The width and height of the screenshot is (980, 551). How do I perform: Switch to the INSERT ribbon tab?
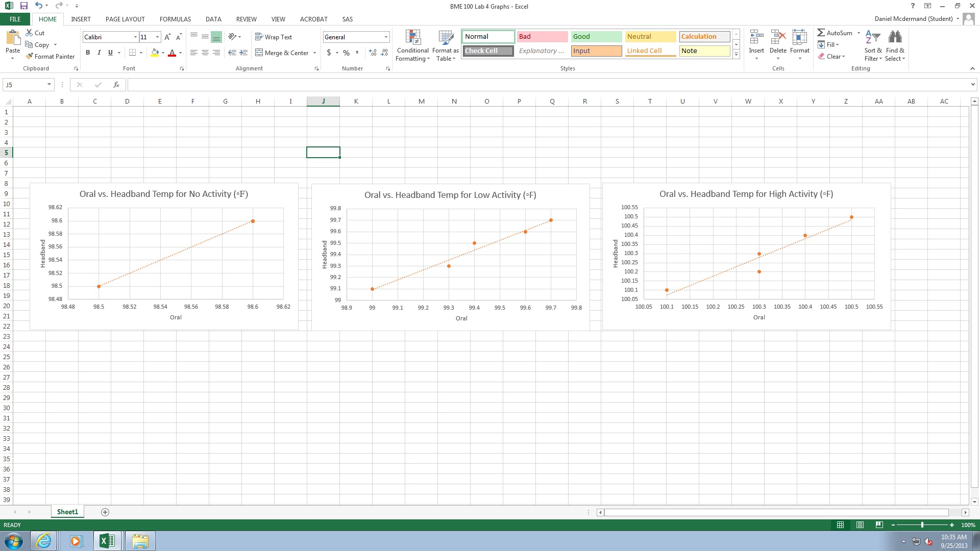(x=81, y=19)
